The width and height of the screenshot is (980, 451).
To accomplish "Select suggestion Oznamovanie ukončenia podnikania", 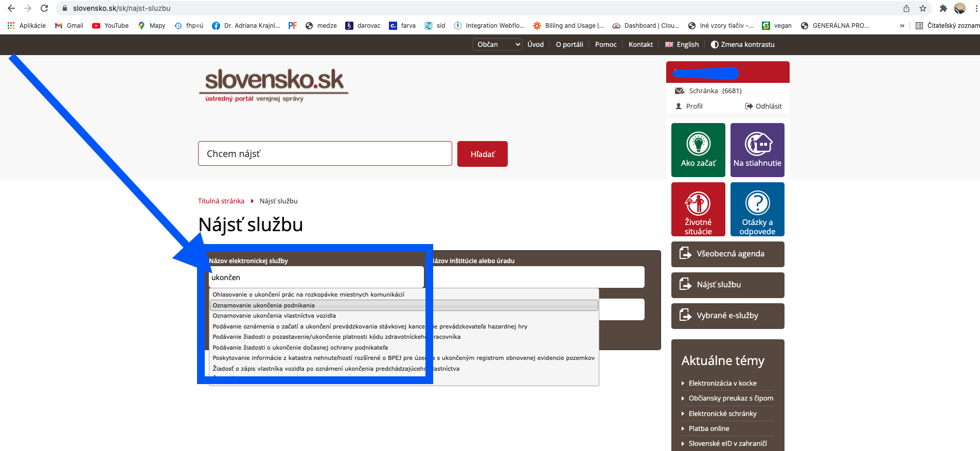I will point(404,305).
